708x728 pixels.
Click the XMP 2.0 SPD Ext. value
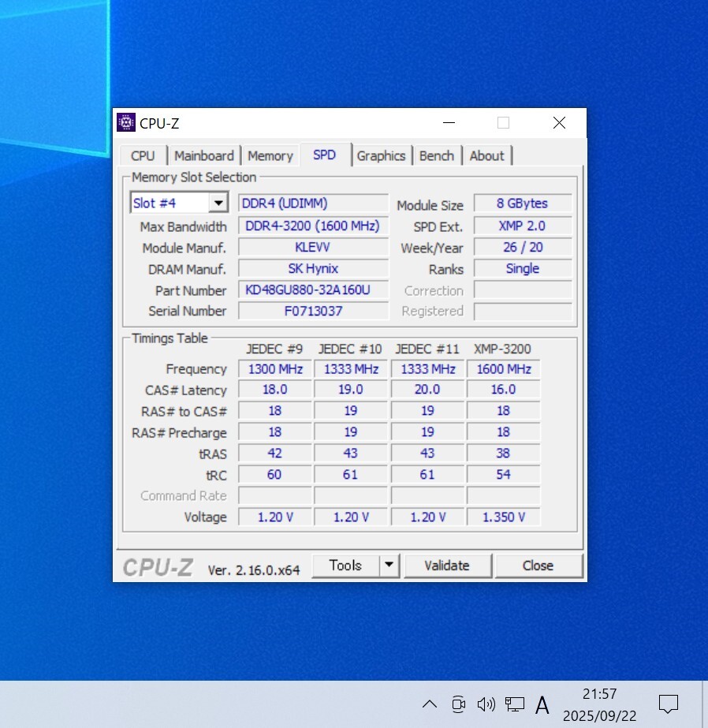click(x=523, y=226)
